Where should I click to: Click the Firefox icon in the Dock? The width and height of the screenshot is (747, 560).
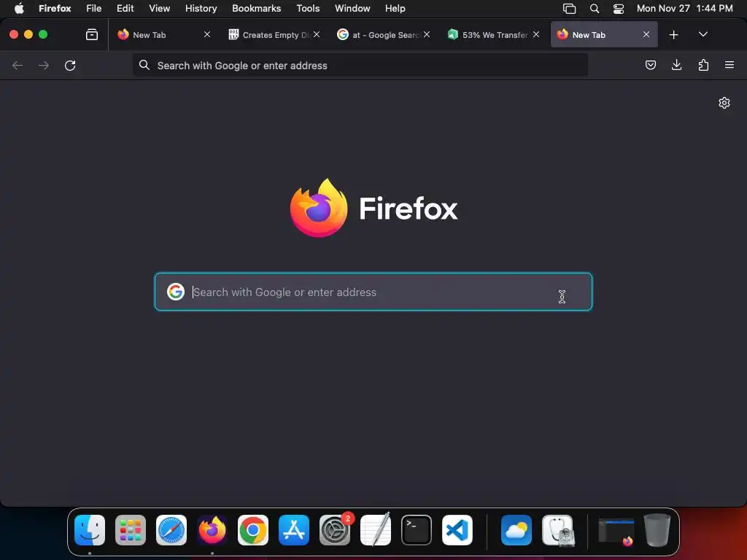coord(212,530)
